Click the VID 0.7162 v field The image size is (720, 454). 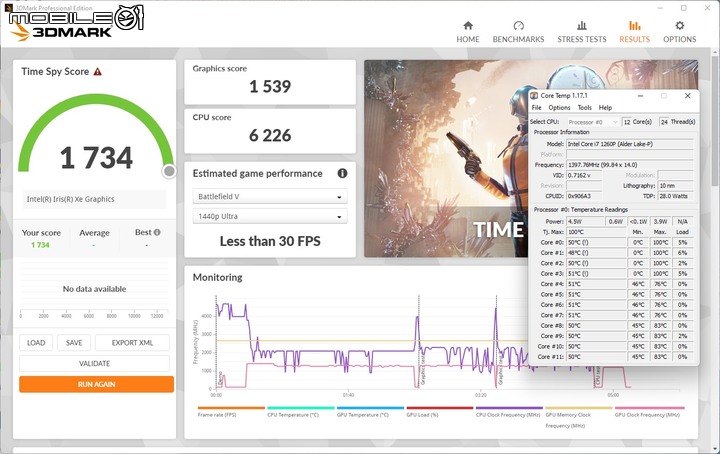pyautogui.click(x=584, y=175)
